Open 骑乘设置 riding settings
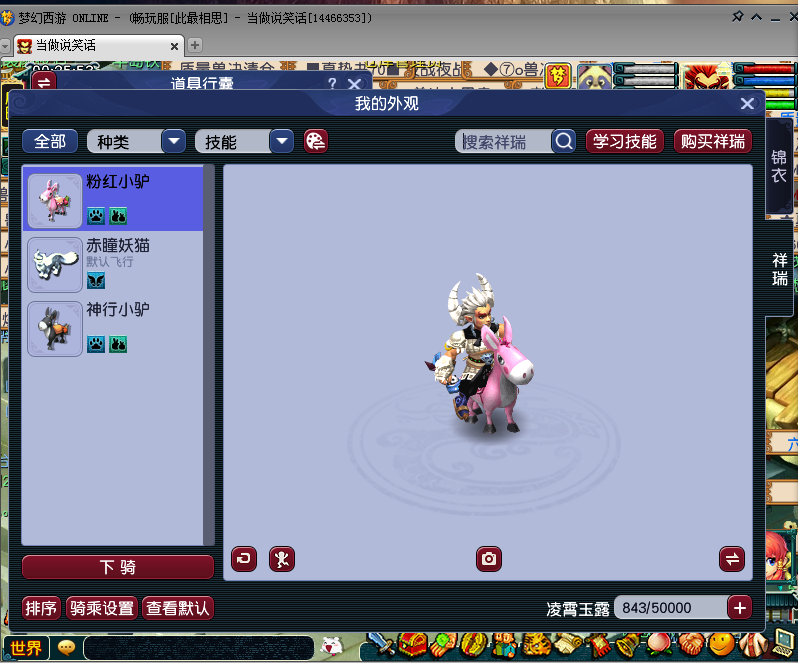 [x=102, y=608]
